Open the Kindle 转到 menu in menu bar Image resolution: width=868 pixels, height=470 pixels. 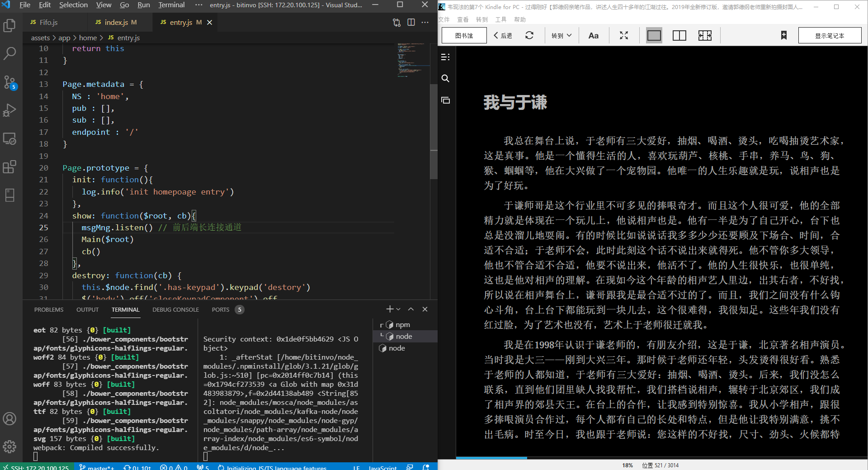click(x=482, y=19)
